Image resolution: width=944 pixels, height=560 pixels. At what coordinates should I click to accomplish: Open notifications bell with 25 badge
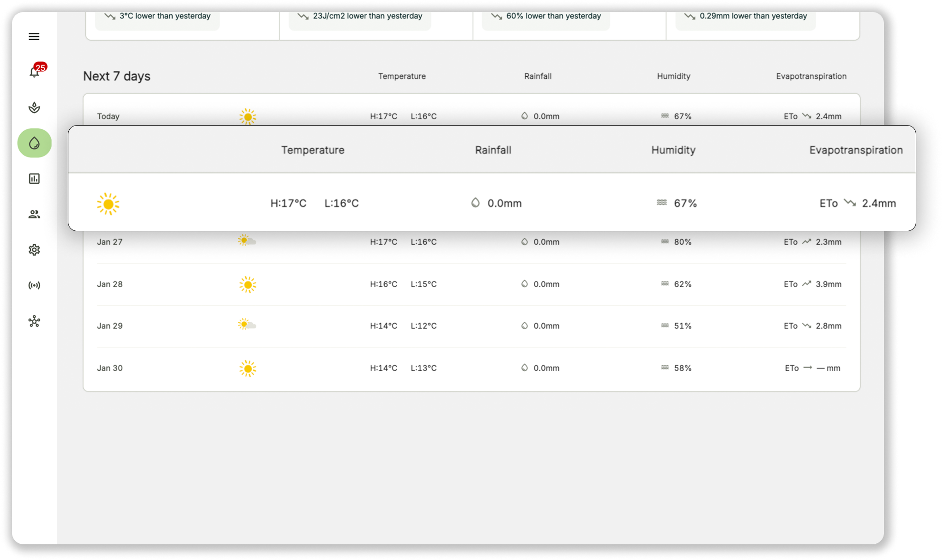(35, 72)
